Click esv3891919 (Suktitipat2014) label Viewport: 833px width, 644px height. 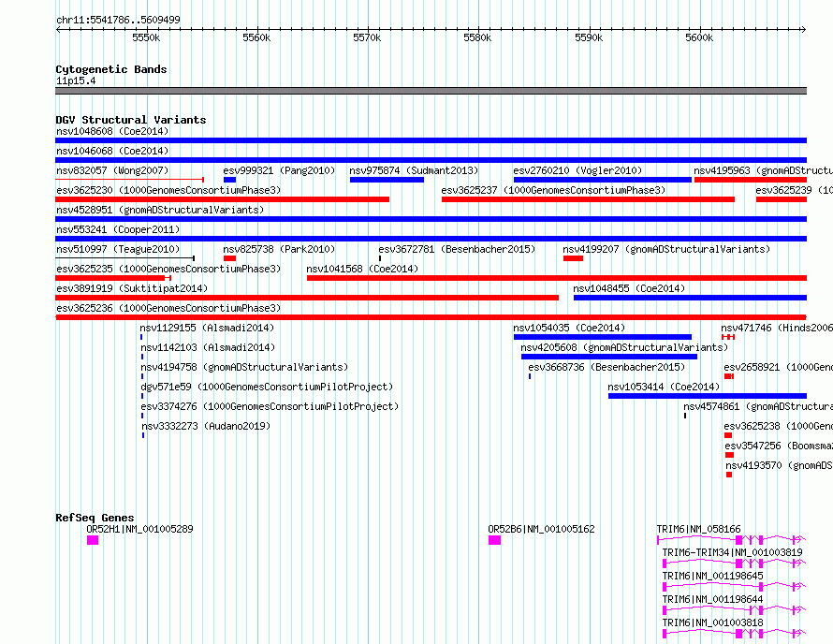pyautogui.click(x=132, y=288)
